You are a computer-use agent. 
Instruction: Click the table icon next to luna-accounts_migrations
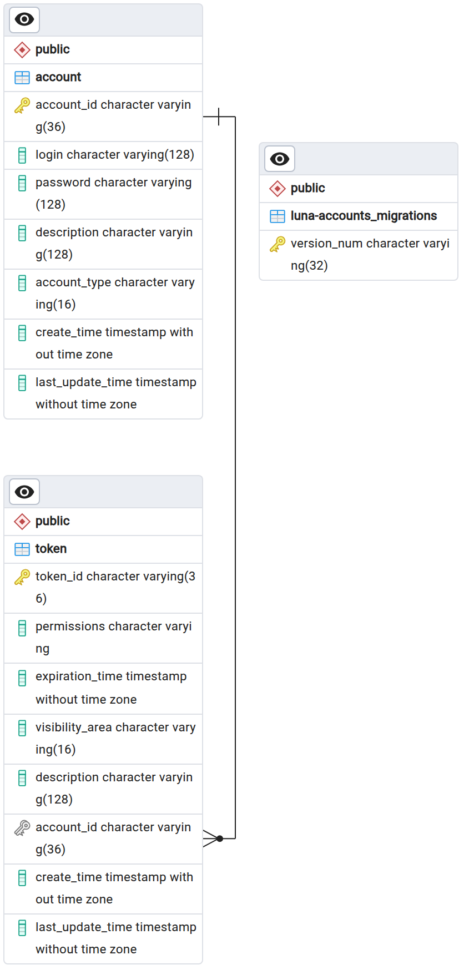278,216
